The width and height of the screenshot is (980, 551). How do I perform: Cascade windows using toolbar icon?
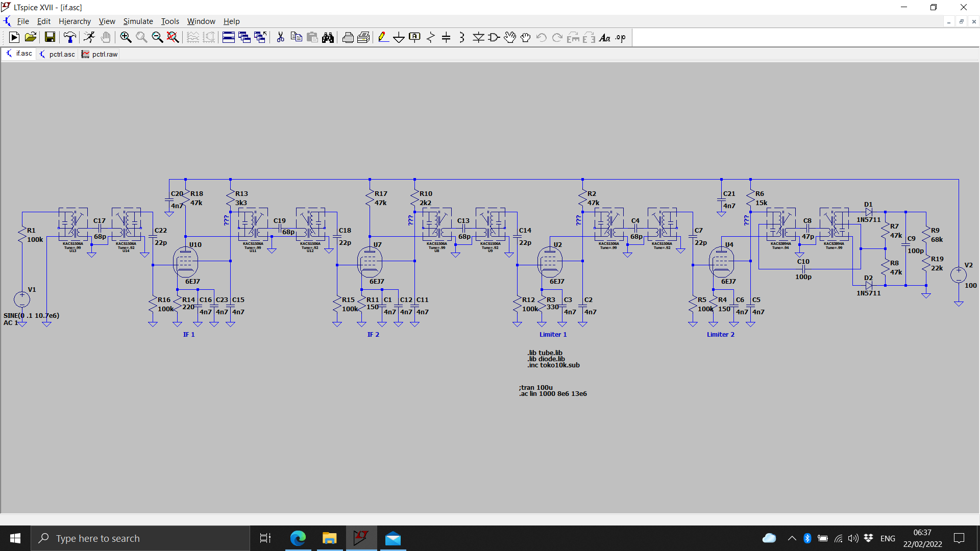[x=244, y=37]
